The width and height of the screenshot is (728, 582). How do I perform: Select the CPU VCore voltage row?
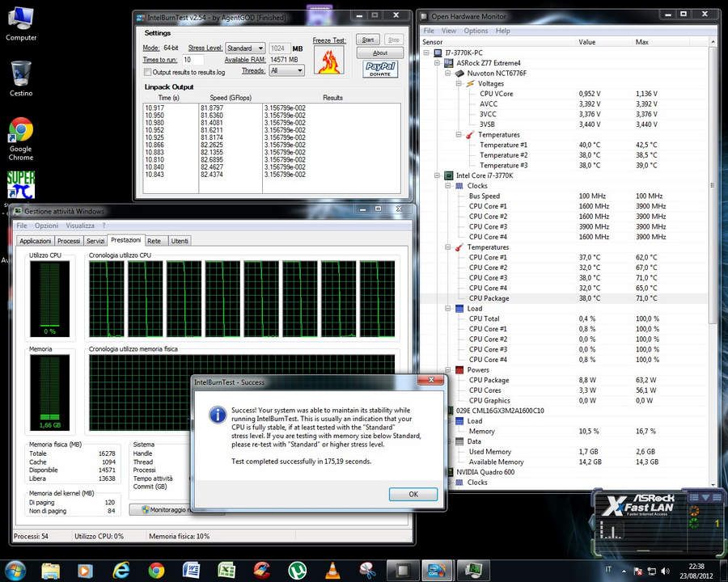(x=565, y=94)
